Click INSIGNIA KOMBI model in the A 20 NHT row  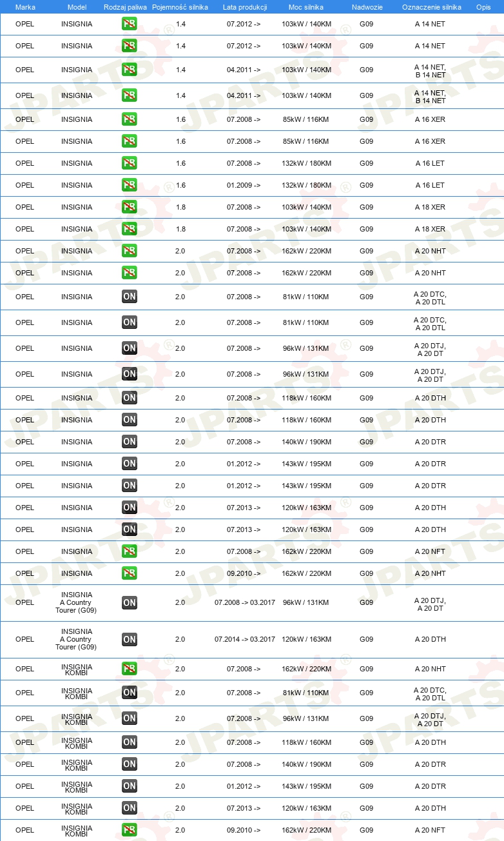(x=77, y=669)
